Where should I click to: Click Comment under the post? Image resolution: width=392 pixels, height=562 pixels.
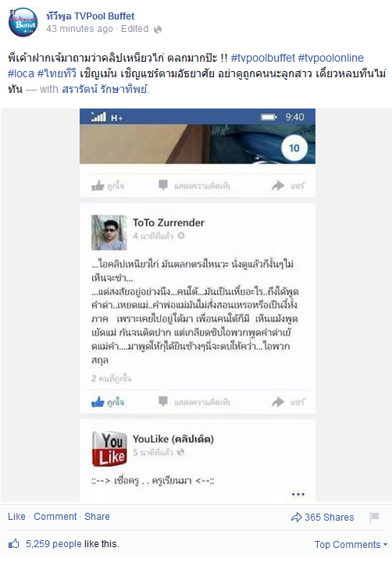pos(55,517)
